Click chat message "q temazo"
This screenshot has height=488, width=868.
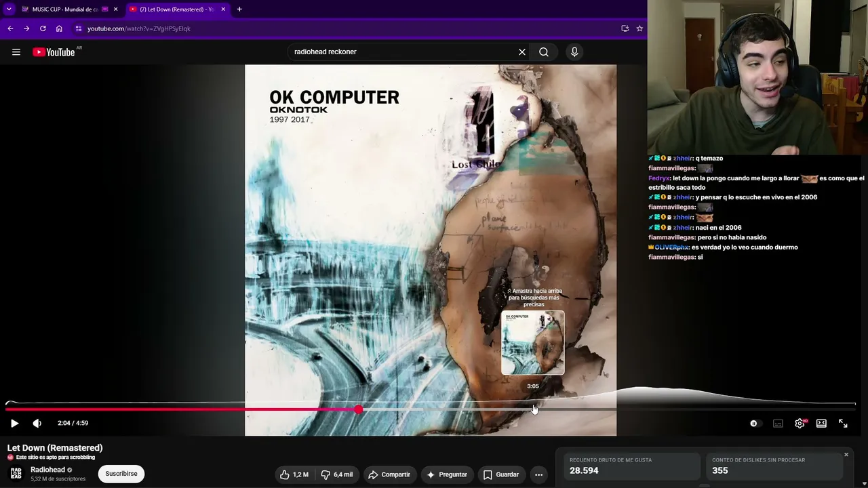tap(709, 159)
